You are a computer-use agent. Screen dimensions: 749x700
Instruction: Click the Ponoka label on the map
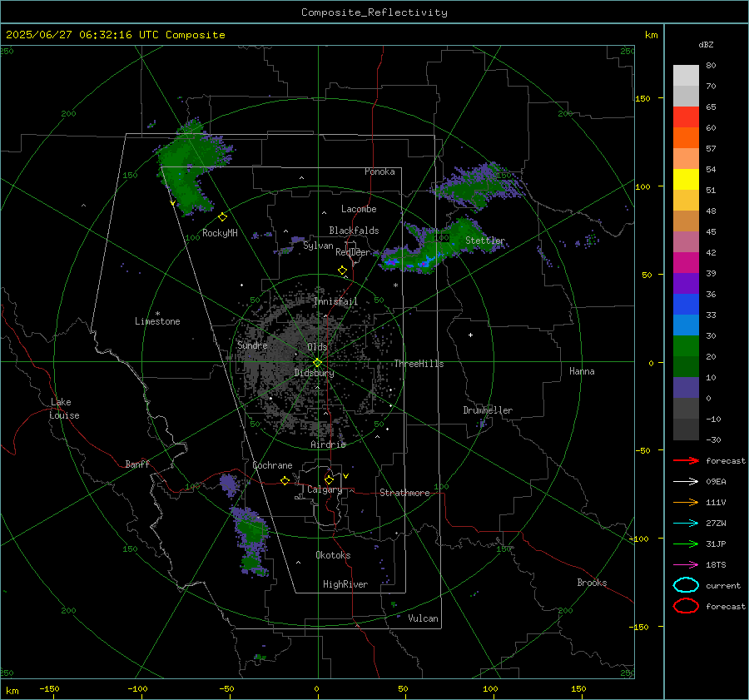(379, 171)
